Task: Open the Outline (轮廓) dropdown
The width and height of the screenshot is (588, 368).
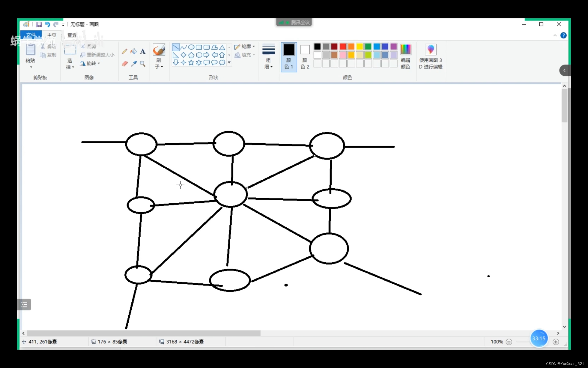Action: [x=245, y=46]
